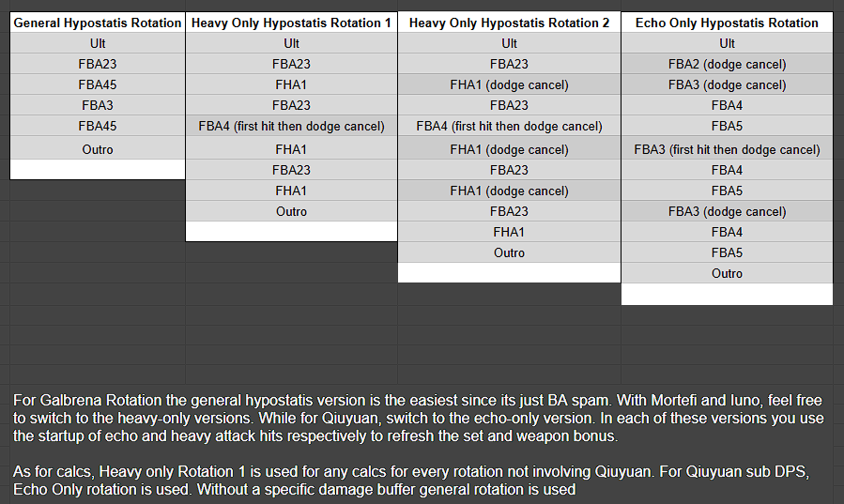Screen dimensions: 844x504
Task: Select FBA4 (first hit then dodge cancel) in Rotation 2
Action: click(509, 126)
